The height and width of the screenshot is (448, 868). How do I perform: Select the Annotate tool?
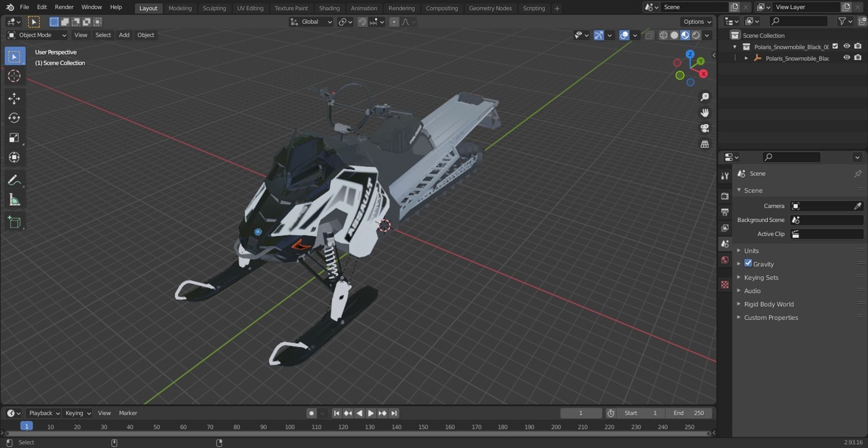14,180
